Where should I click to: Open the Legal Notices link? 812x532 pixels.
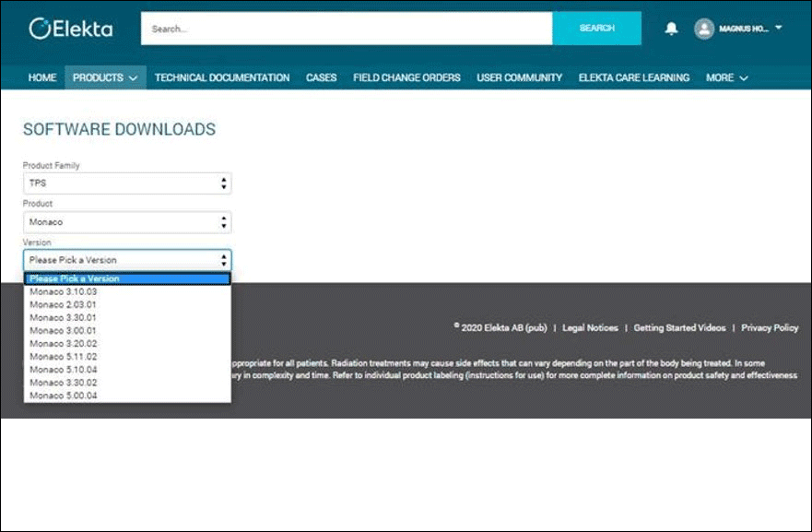[x=590, y=328]
